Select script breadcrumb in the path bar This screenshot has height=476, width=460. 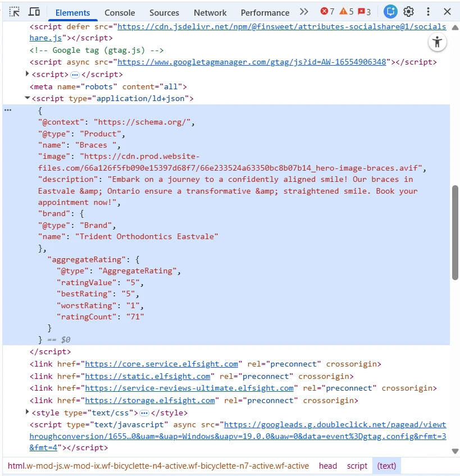tap(357, 466)
